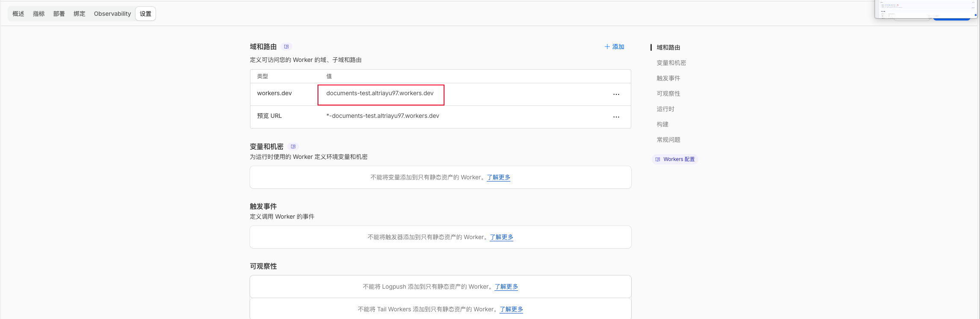Jump to 变量和机密 in side navigation
Image resolution: width=980 pixels, height=319 pixels.
coord(671,63)
